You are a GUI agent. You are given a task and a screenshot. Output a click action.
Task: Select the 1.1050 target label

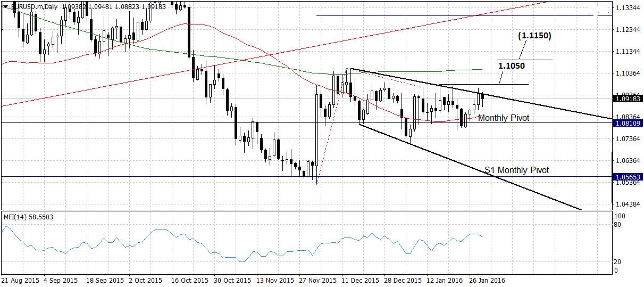[512, 65]
